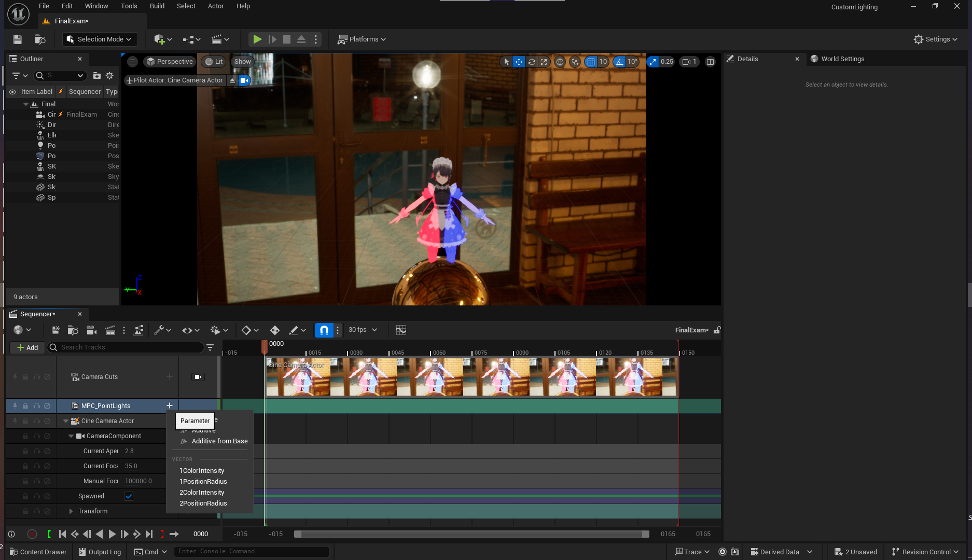
Task: Open the Perspective view mode dropdown
Action: pyautogui.click(x=170, y=62)
